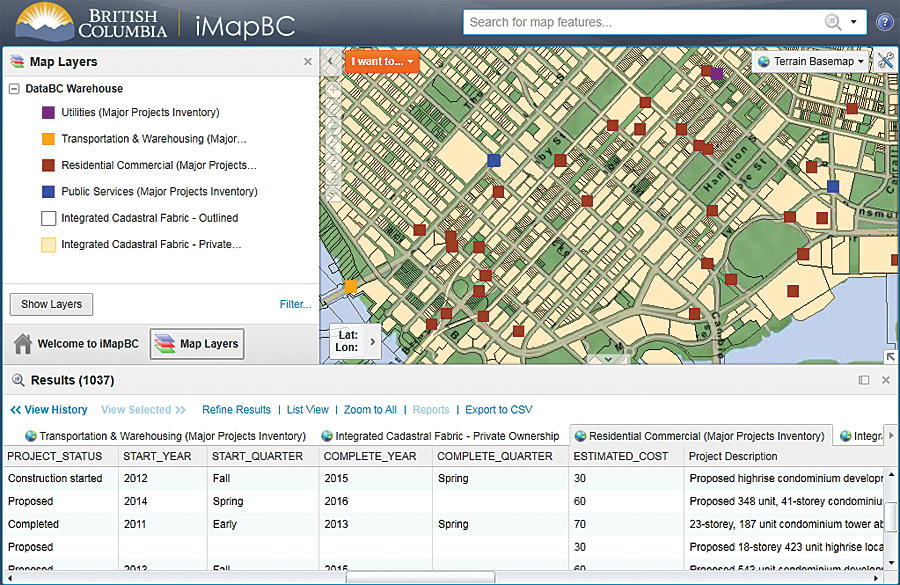Click the table horizontal scrollbar right arrow
Viewport: 900px width, 585px height.
pos(876,578)
